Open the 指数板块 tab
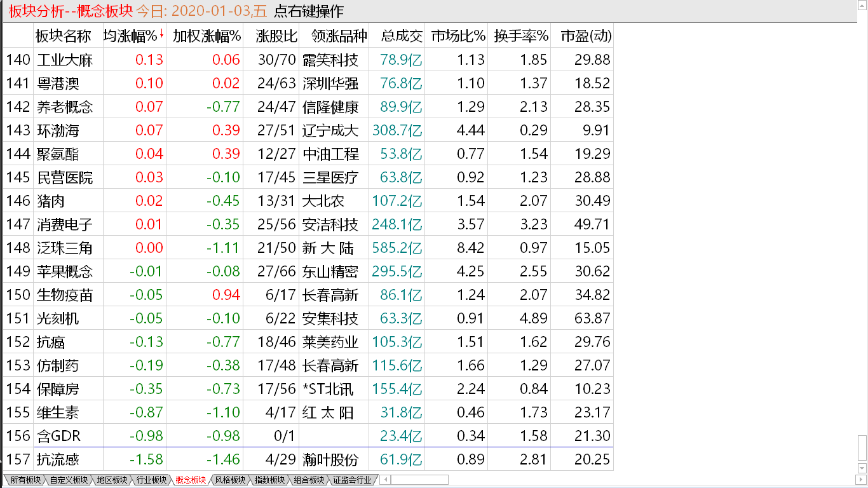 (269, 480)
